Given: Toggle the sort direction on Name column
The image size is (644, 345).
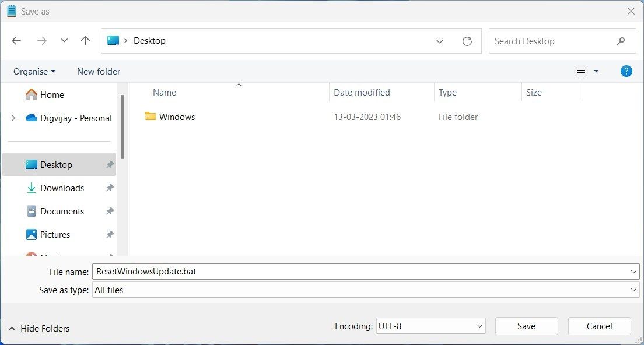Looking at the screenshot, I should 164,92.
